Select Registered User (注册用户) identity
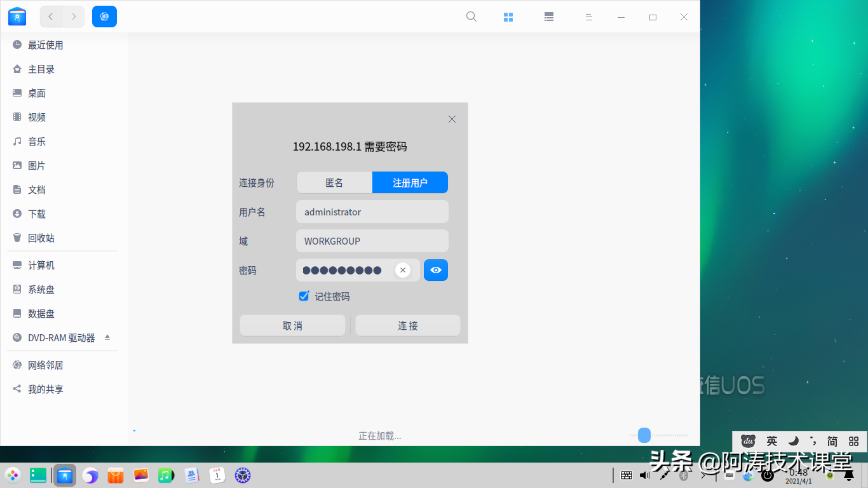The width and height of the screenshot is (868, 488). coord(410,182)
